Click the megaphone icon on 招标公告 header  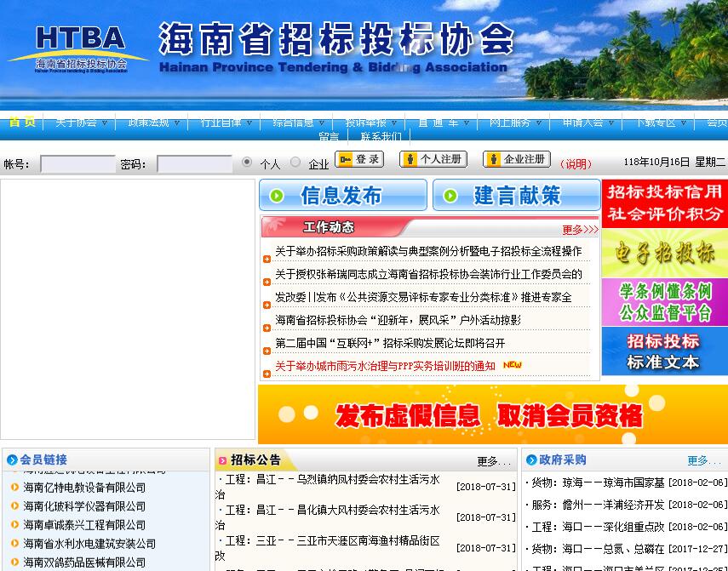coord(225,460)
